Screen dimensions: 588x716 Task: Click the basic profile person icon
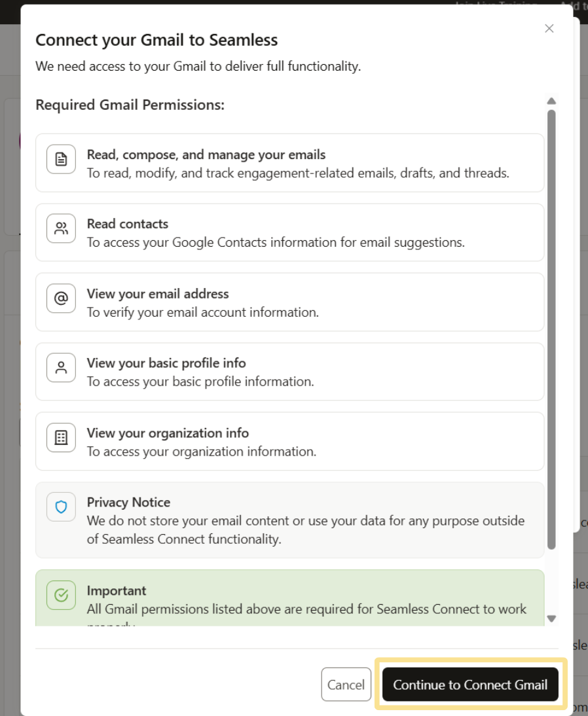click(60, 368)
